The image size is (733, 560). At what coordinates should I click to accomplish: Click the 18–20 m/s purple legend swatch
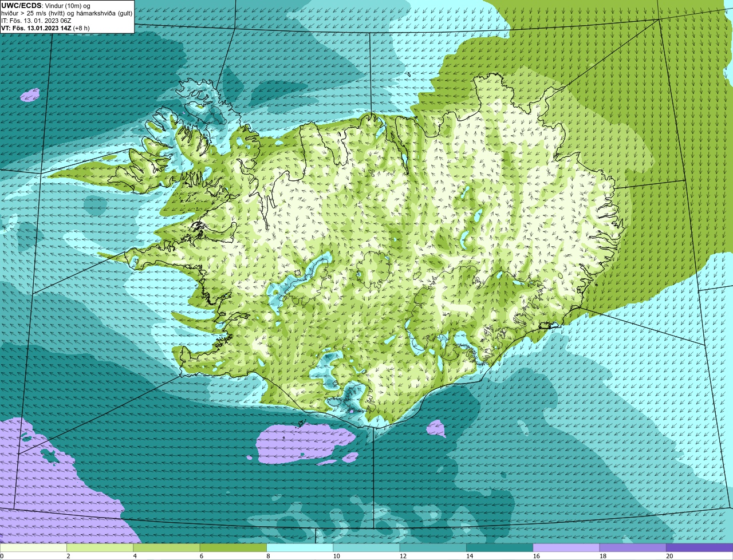(633, 547)
